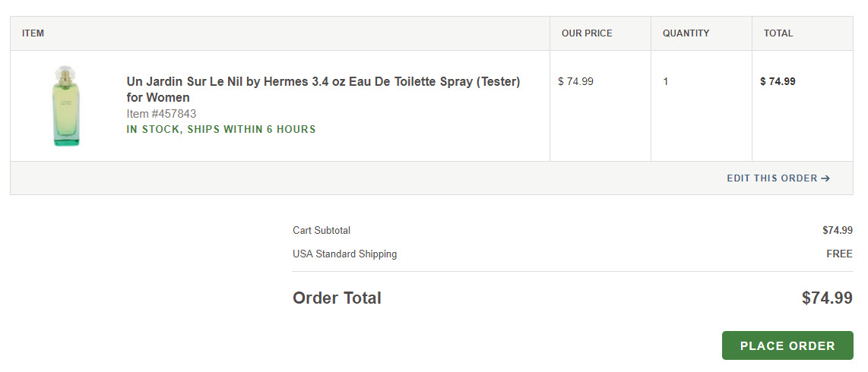Image resolution: width=868 pixels, height=372 pixels.
Task: Open the Un Jardin Sur Le Nil product title
Action: tap(323, 90)
